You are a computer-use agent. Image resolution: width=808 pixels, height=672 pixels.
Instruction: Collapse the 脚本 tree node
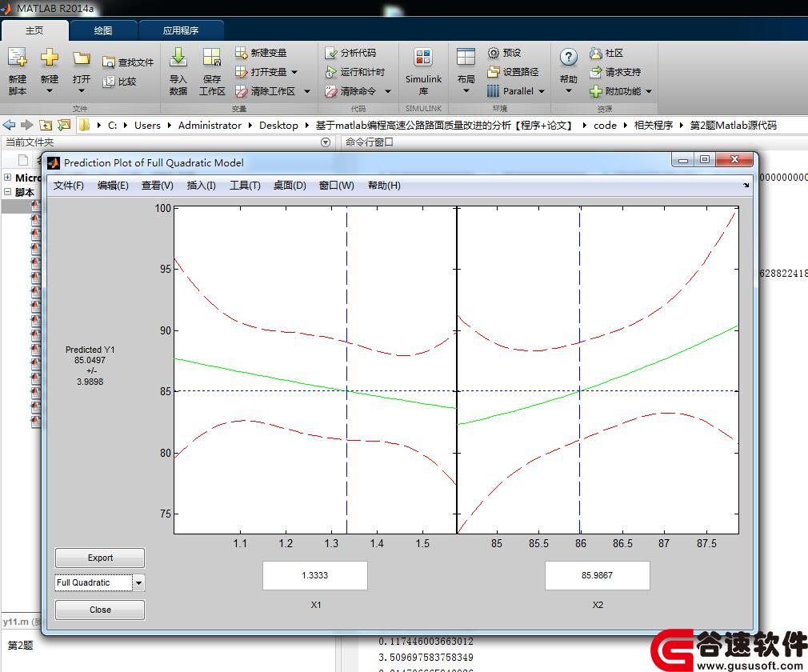click(x=8, y=192)
